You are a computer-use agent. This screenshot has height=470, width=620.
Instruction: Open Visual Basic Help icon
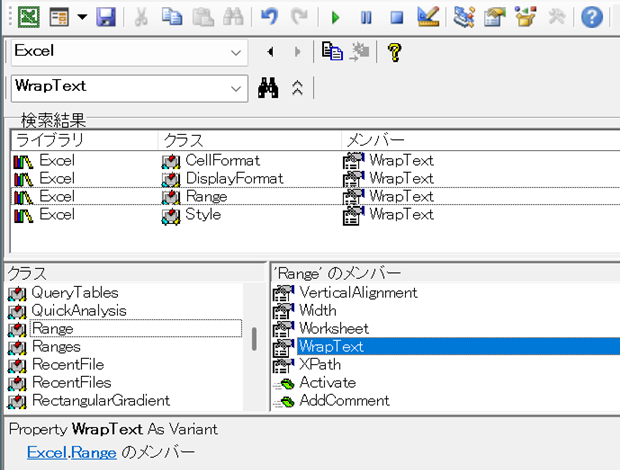click(592, 17)
